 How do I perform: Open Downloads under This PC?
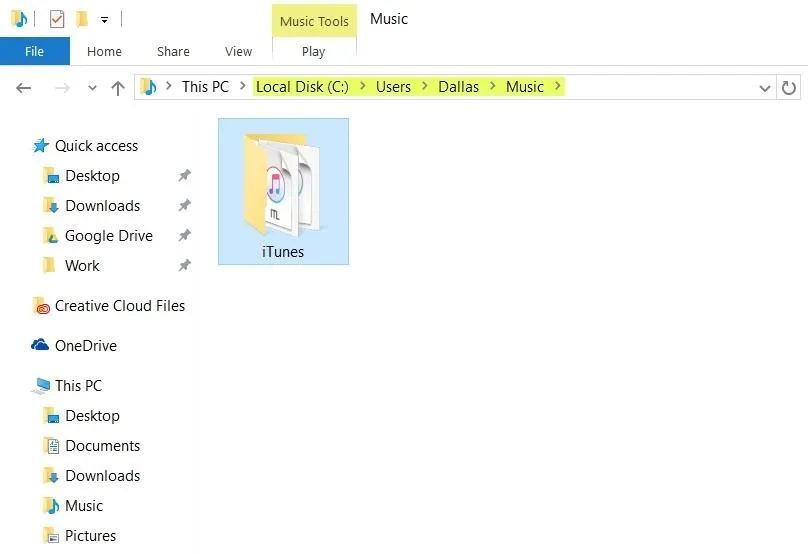pyautogui.click(x=103, y=475)
